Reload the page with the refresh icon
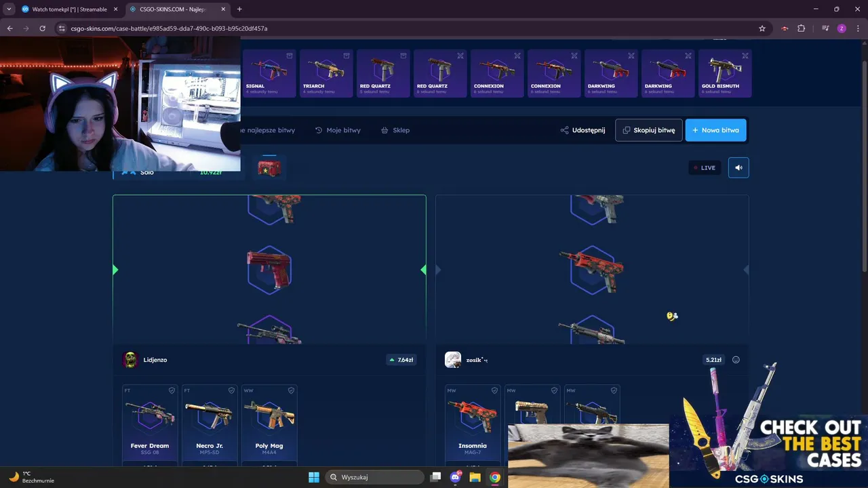Viewport: 868px width, 488px height. [42, 28]
